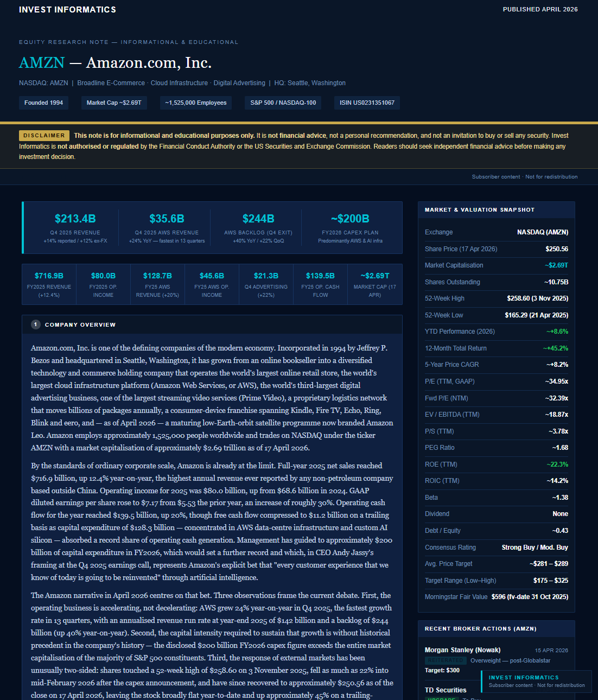
Task: Click the Morgan Stanley (Nowak) broker name
Action: 463,650
